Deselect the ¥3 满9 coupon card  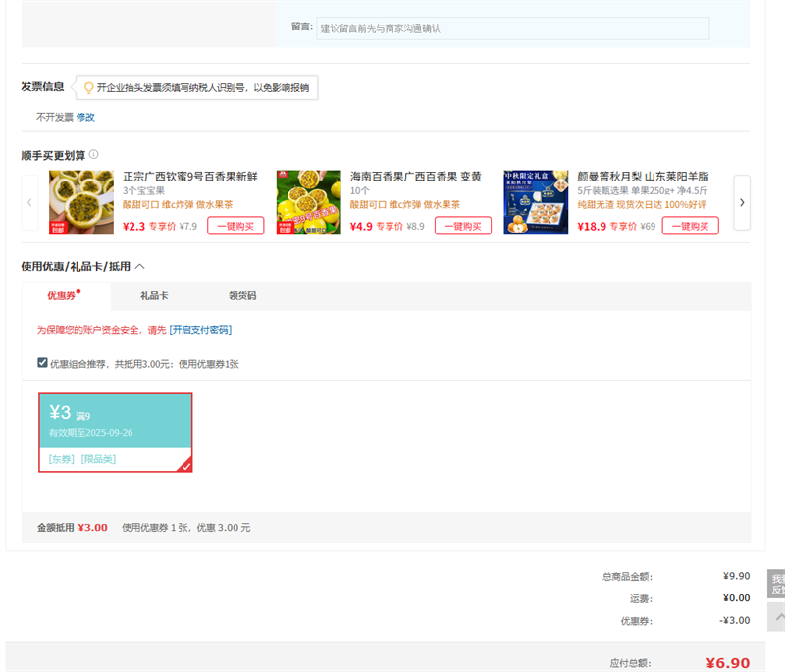pyautogui.click(x=115, y=433)
